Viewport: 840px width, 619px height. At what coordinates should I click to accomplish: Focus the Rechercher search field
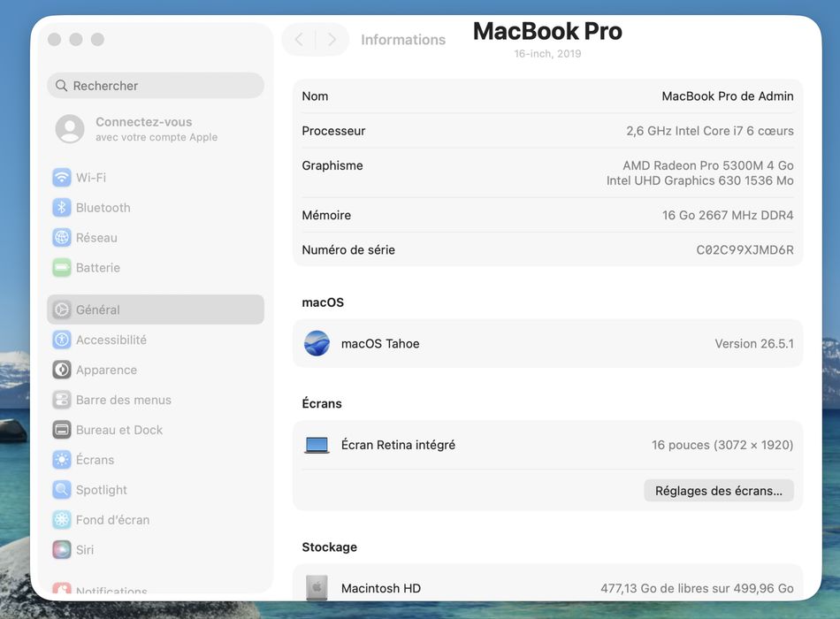(x=156, y=86)
